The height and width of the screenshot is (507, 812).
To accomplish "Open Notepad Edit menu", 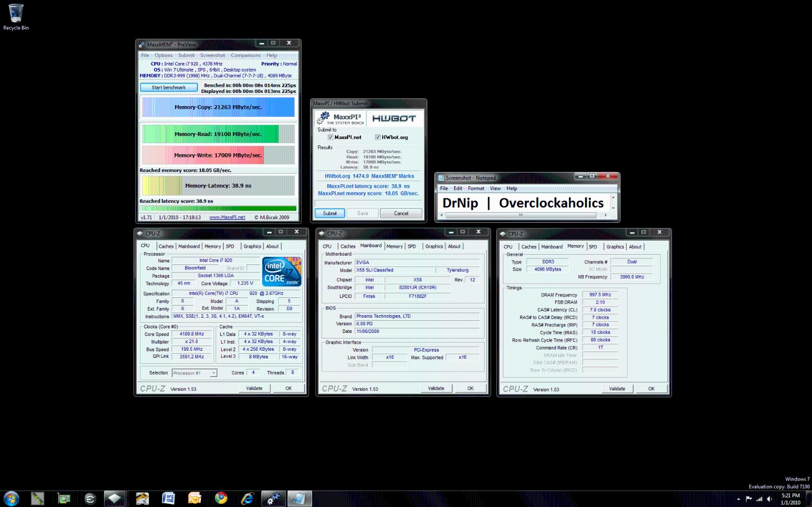I will [458, 188].
